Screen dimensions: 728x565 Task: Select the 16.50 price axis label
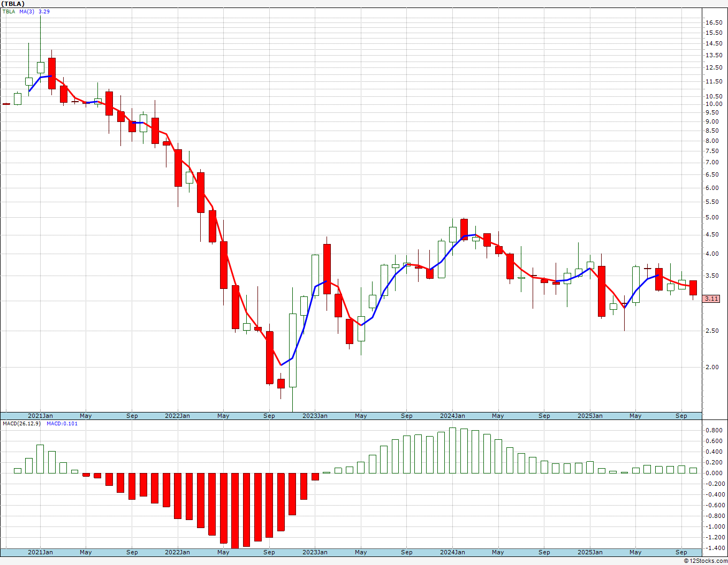point(713,22)
